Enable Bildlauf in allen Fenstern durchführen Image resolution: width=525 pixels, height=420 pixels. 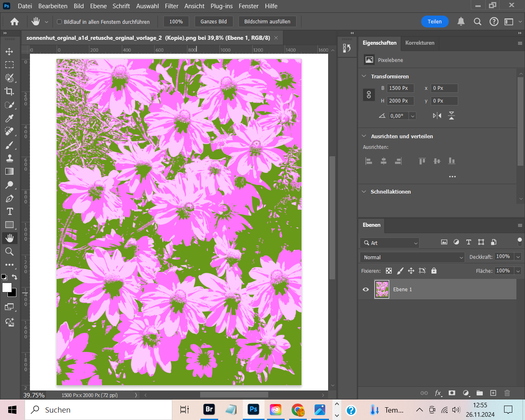click(60, 21)
